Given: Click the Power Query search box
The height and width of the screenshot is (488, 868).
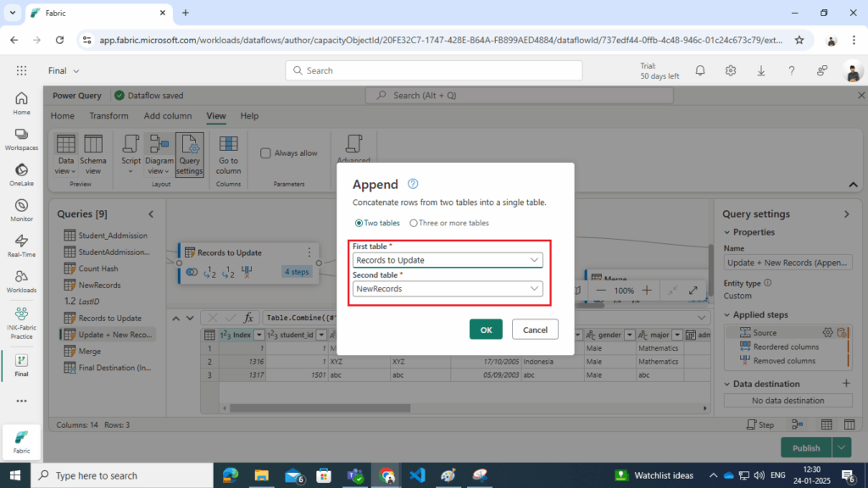Looking at the screenshot, I should point(520,95).
